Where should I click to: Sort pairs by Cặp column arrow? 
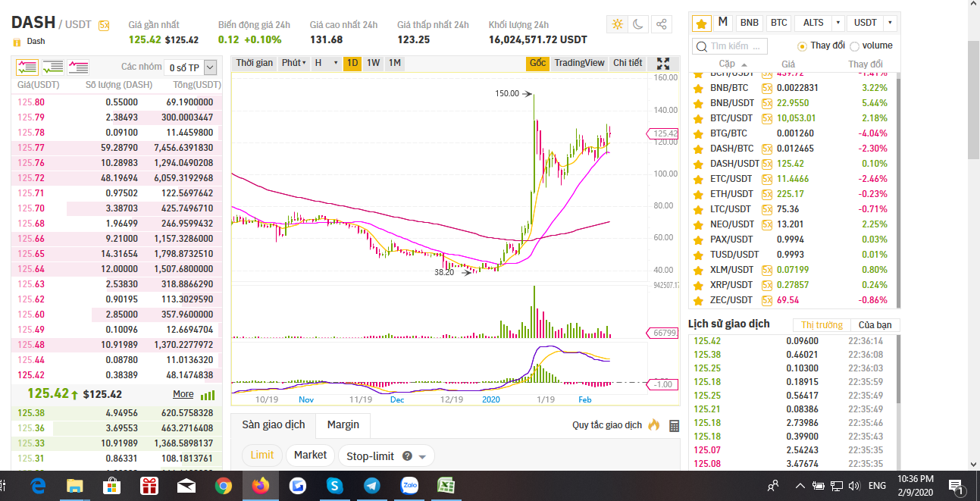(744, 65)
